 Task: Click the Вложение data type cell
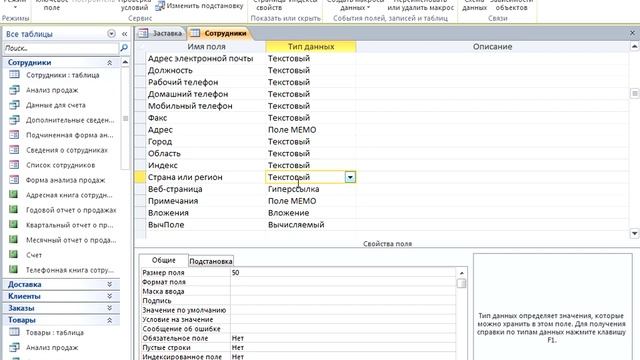click(x=311, y=213)
